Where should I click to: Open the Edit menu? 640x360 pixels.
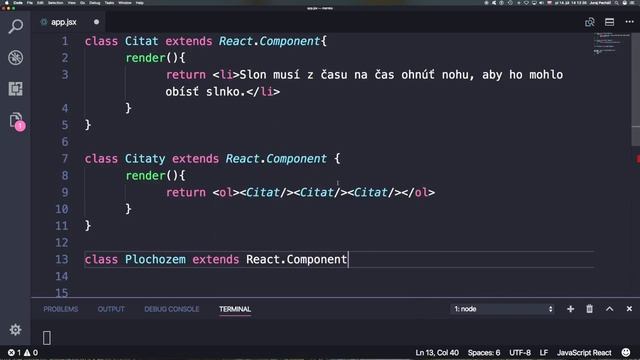tap(40, 3)
